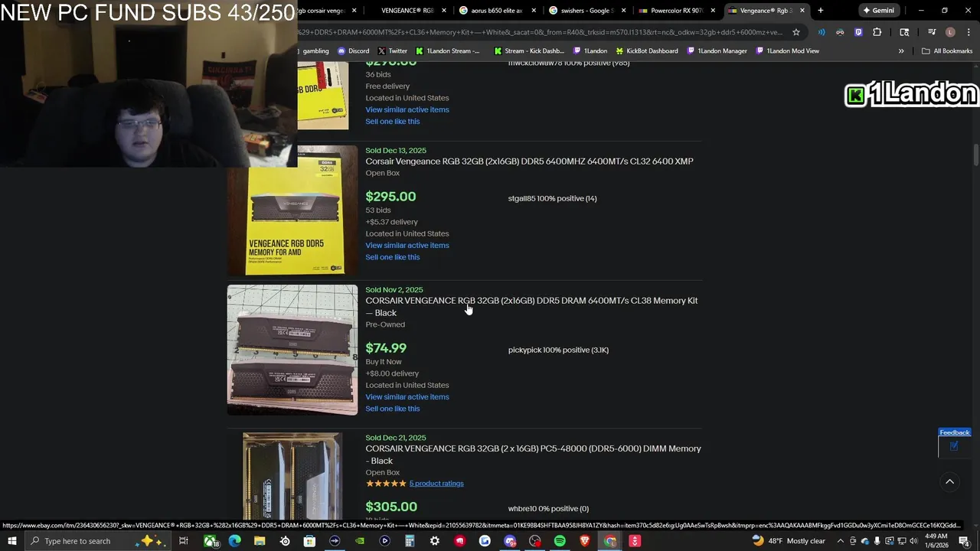Open Spotify from the taskbar
The width and height of the screenshot is (980, 551).
(x=560, y=541)
